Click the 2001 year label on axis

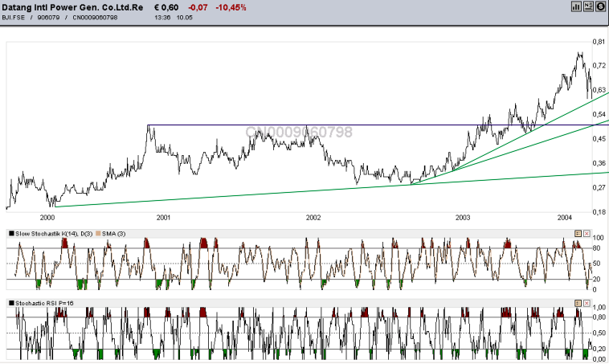pos(164,218)
